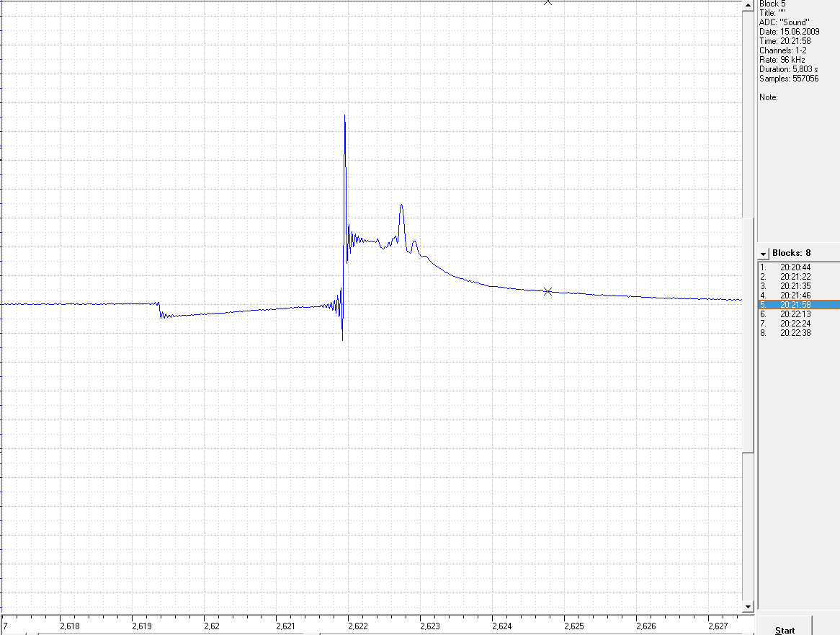Click the X cursor marker on the blue trace
The width and height of the screenshot is (840, 635).
(548, 291)
